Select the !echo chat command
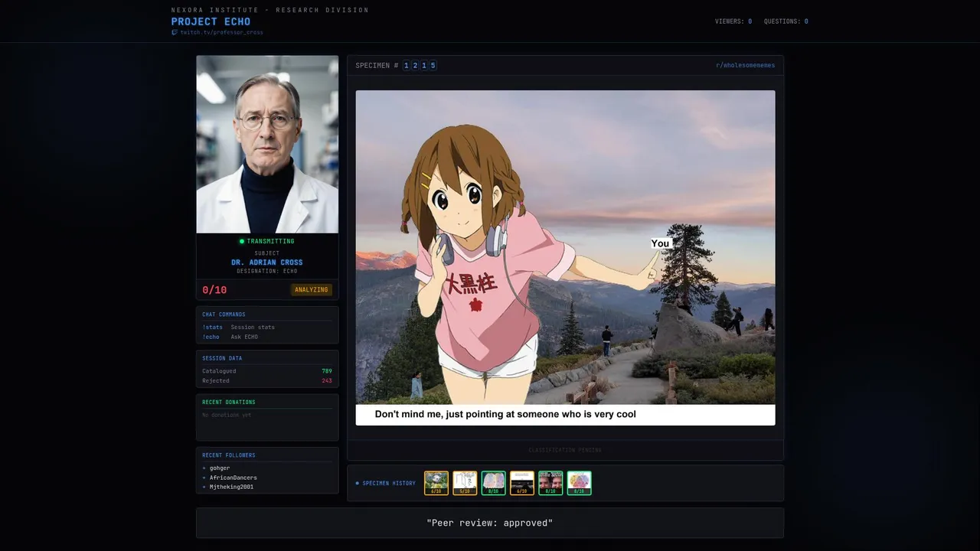980x551 pixels. pos(211,337)
